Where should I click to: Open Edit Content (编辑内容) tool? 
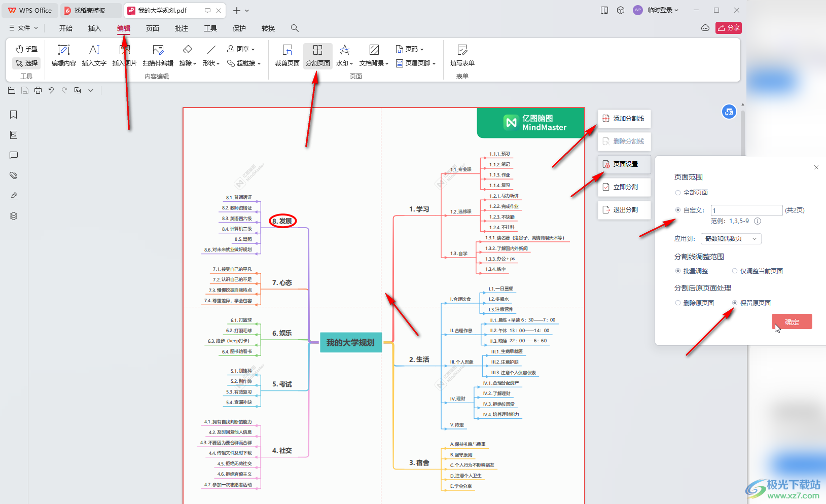pos(64,56)
